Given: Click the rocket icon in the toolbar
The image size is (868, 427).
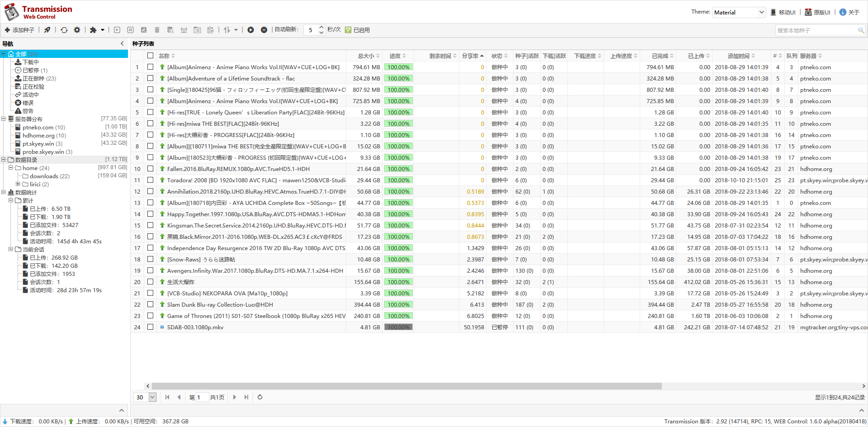Looking at the screenshot, I should 47,30.
